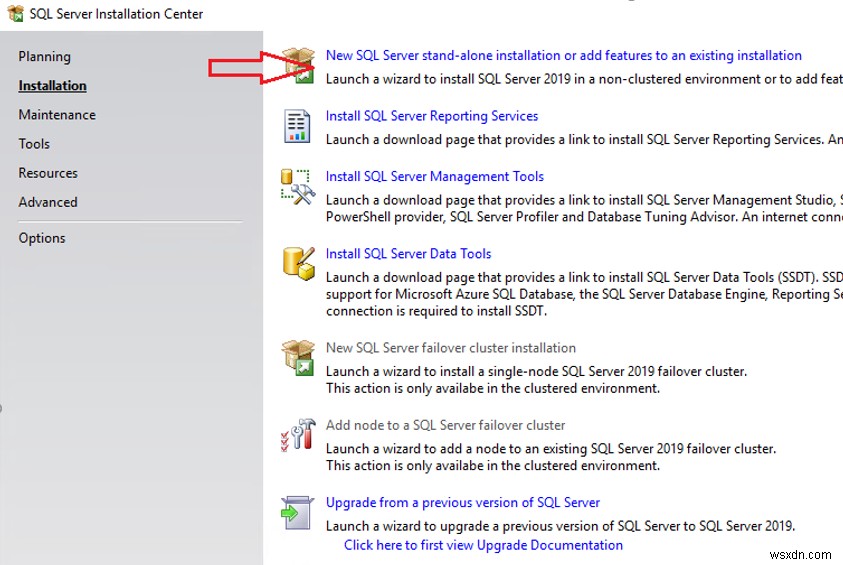843x565 pixels.
Task: Launch New SQL Server stand-alone installation link
Action: [563, 55]
